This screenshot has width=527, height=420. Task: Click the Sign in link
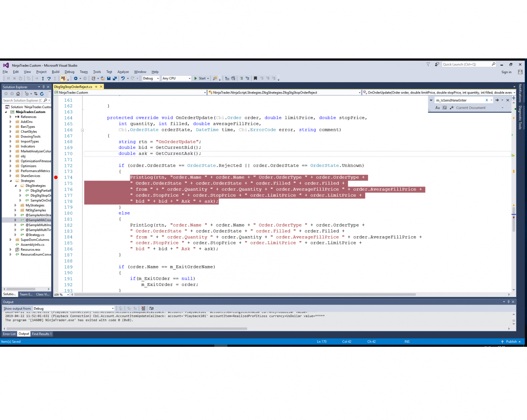[506, 72]
